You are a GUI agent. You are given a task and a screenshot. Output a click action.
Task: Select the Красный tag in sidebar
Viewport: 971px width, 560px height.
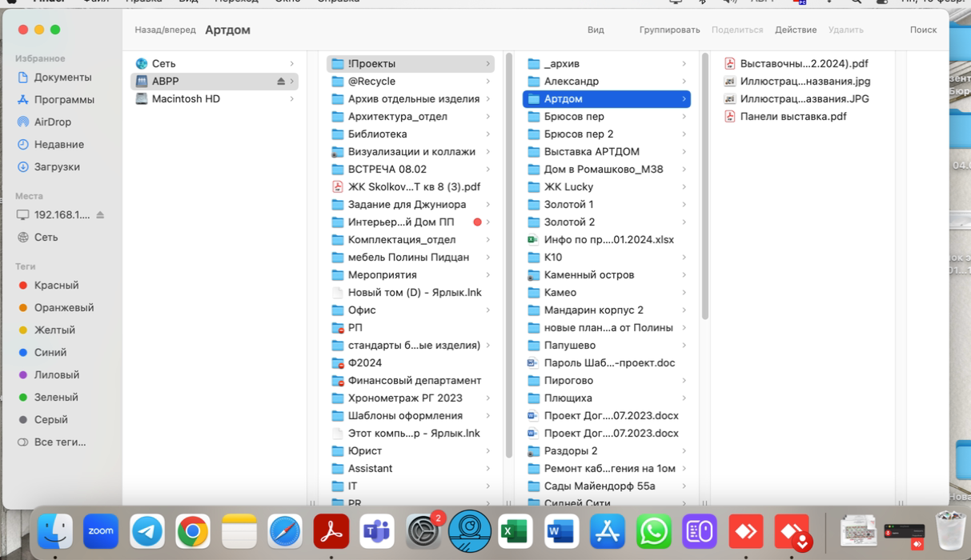point(55,286)
